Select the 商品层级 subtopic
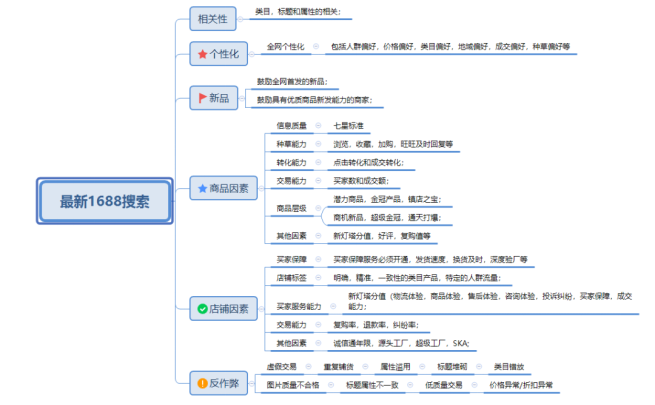Image resolution: width=655 pixels, height=405 pixels. 291,208
